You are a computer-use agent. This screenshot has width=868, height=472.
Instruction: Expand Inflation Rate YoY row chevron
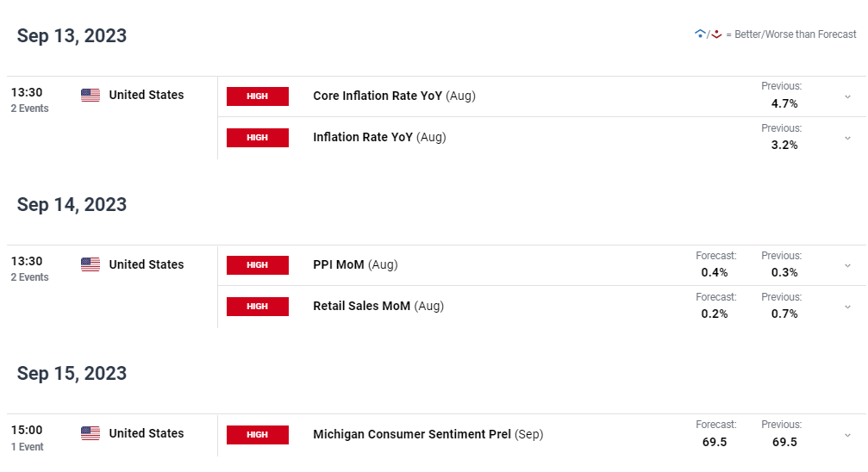point(847,139)
